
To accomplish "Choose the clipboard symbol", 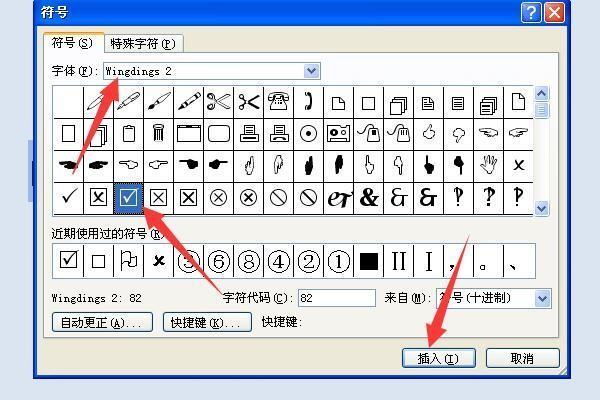I will [x=129, y=134].
